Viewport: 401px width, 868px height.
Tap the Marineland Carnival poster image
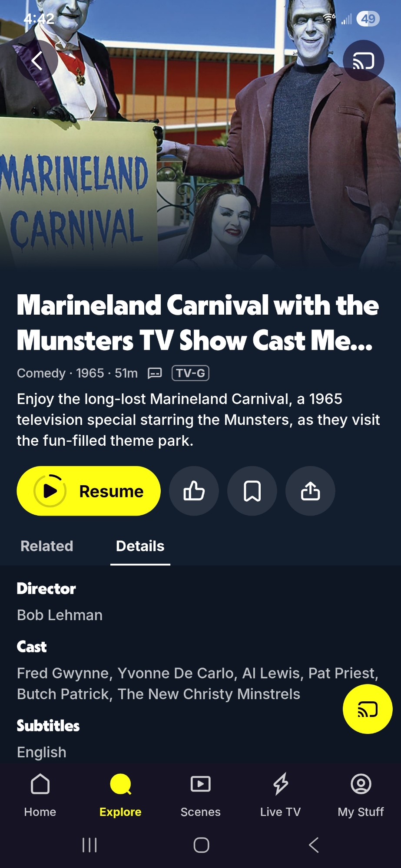coord(200,135)
